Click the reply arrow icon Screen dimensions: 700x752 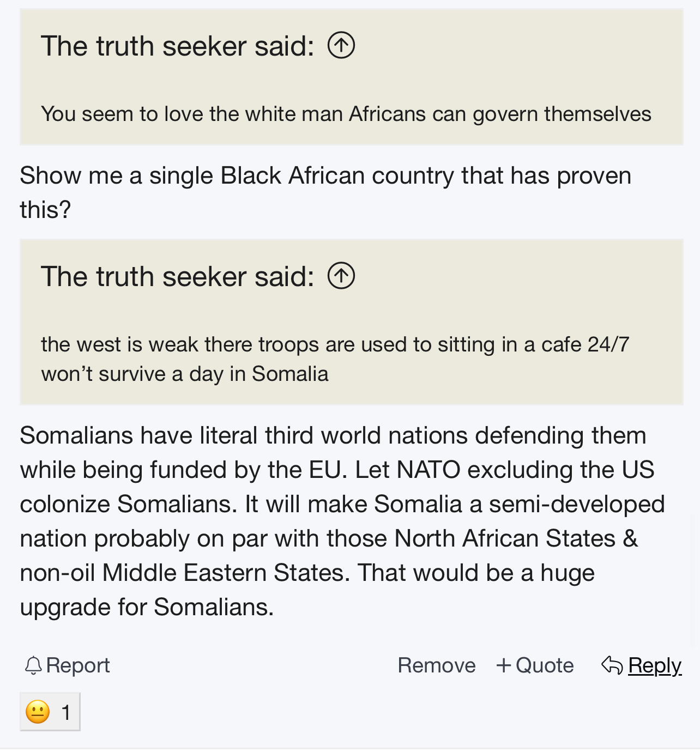[x=612, y=665]
